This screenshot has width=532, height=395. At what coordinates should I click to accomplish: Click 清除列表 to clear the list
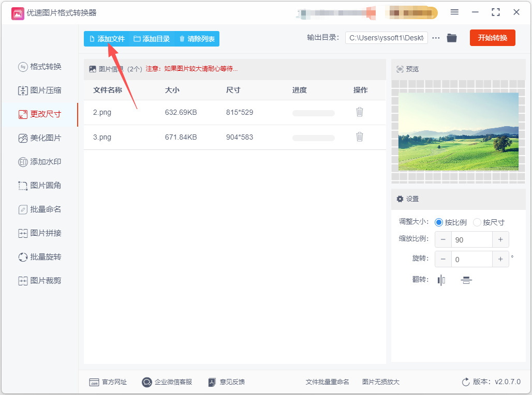coord(197,39)
